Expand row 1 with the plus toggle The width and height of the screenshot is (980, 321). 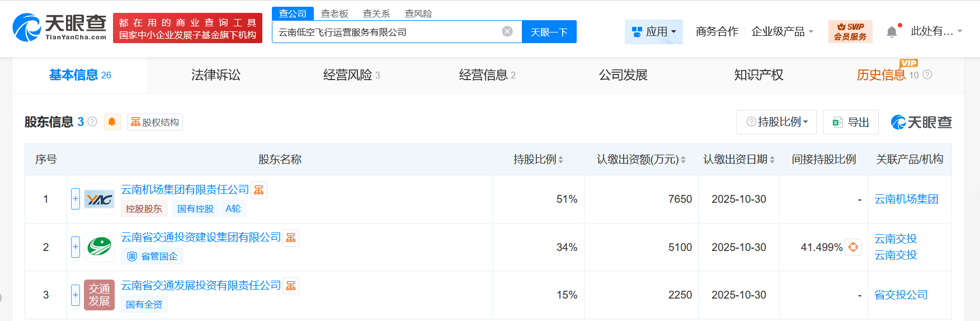(76, 199)
